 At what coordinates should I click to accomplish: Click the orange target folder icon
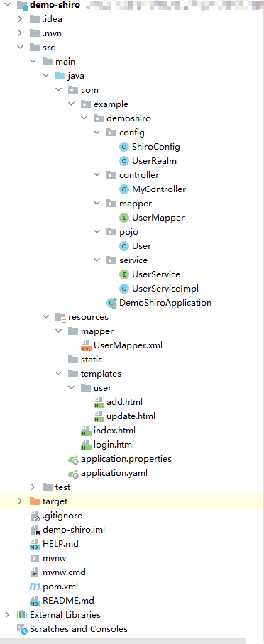click(35, 501)
